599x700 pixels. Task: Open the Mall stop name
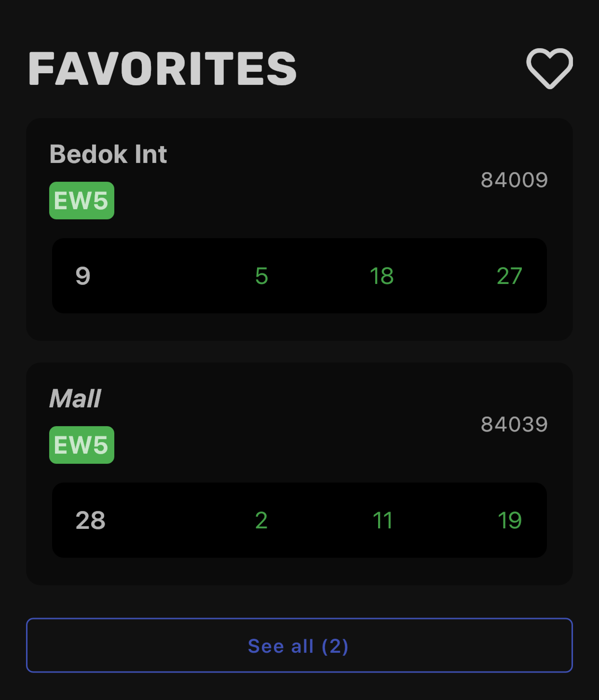click(75, 398)
